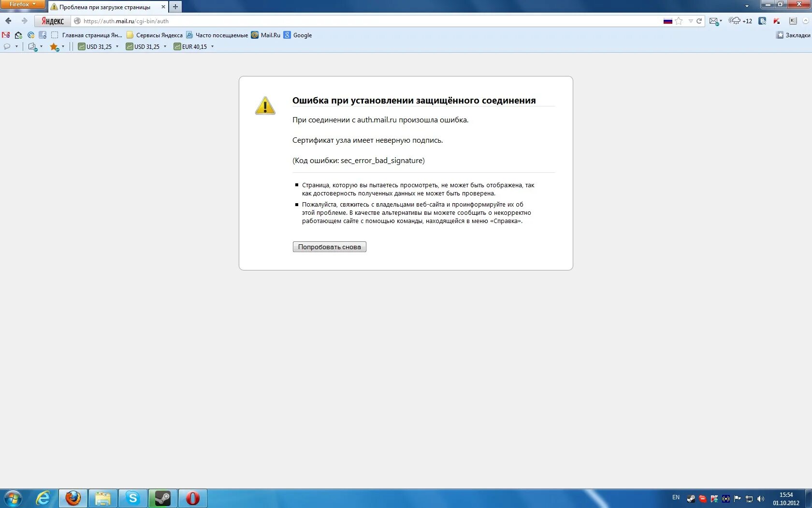The height and width of the screenshot is (508, 812).
Task: Click the Яндекс logo button
Action: tap(53, 21)
